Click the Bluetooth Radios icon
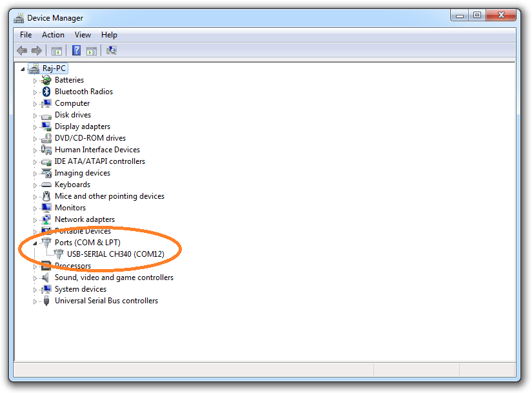Screen dimensions: 532x393 pyautogui.click(x=45, y=91)
